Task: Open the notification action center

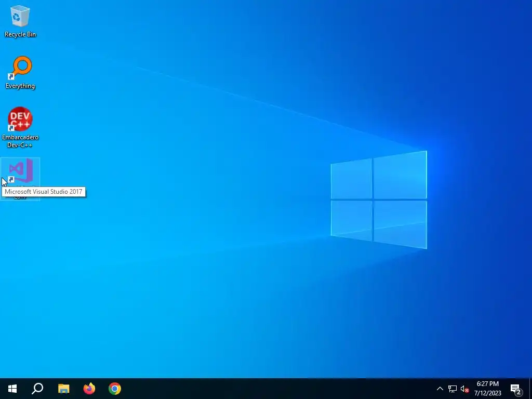Action: point(516,389)
